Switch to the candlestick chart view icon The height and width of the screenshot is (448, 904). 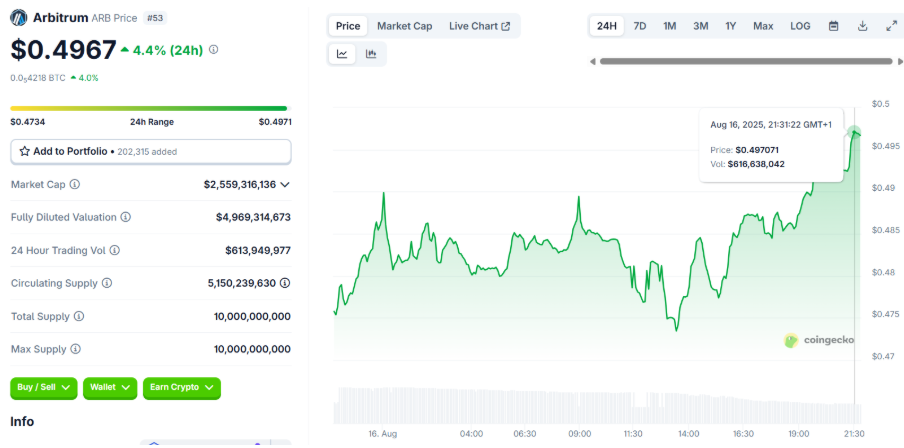pyautogui.click(x=371, y=54)
